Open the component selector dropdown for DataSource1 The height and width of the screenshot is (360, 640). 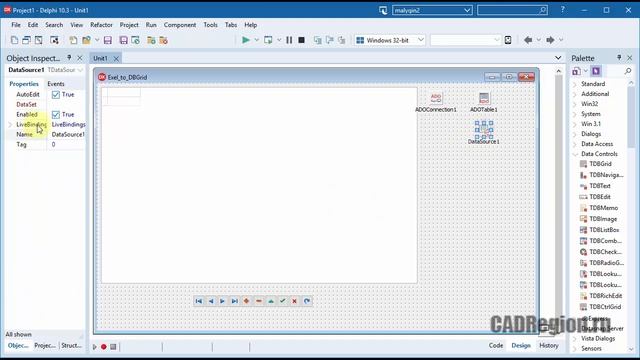coord(80,70)
